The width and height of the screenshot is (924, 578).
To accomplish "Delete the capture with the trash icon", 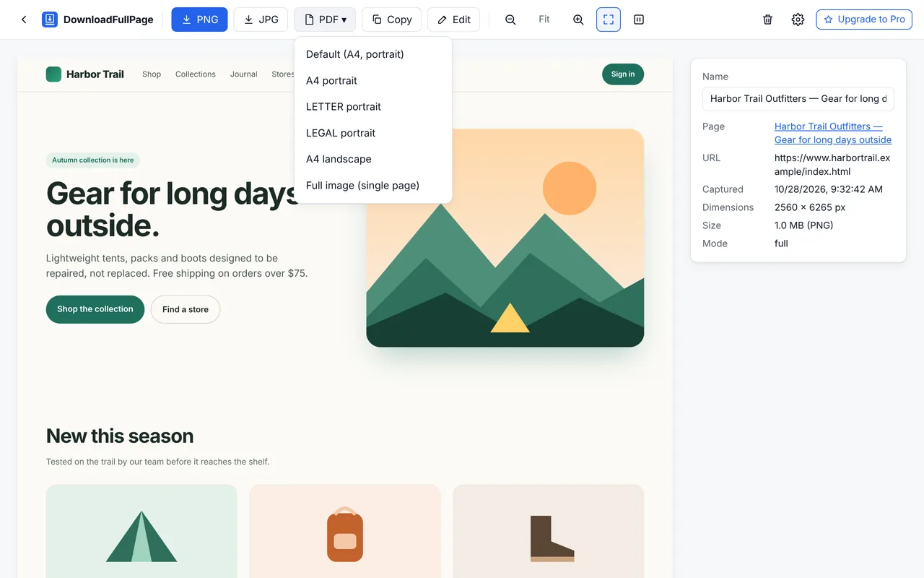I will pyautogui.click(x=768, y=20).
